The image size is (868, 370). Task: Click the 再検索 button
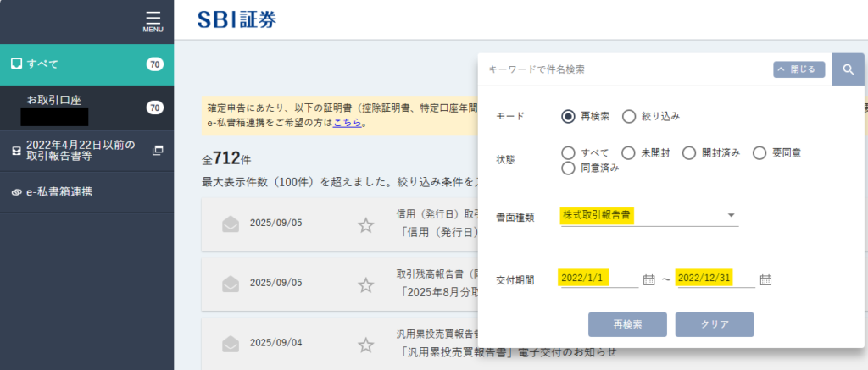point(627,324)
